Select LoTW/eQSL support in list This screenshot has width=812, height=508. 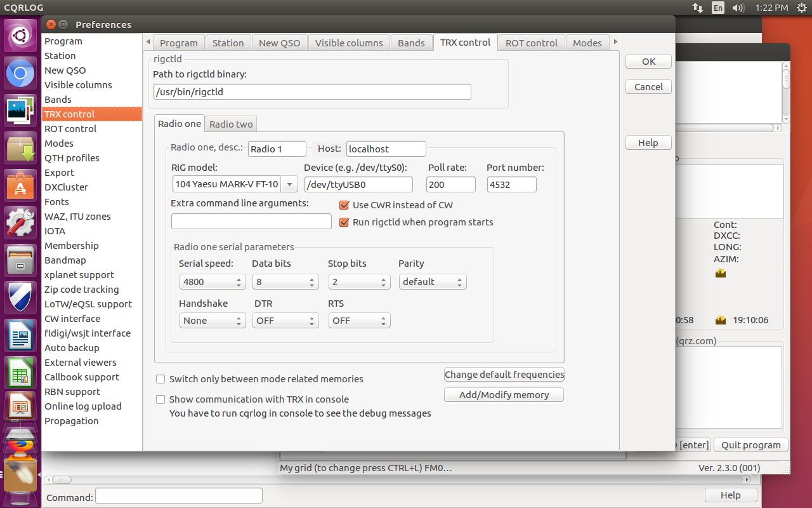click(92, 304)
